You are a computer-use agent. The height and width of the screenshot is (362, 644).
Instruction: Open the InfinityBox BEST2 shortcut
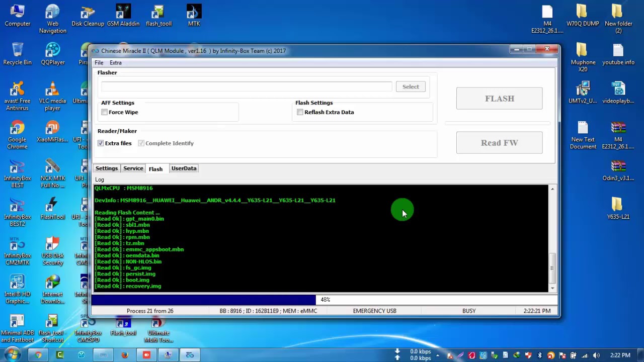18,213
